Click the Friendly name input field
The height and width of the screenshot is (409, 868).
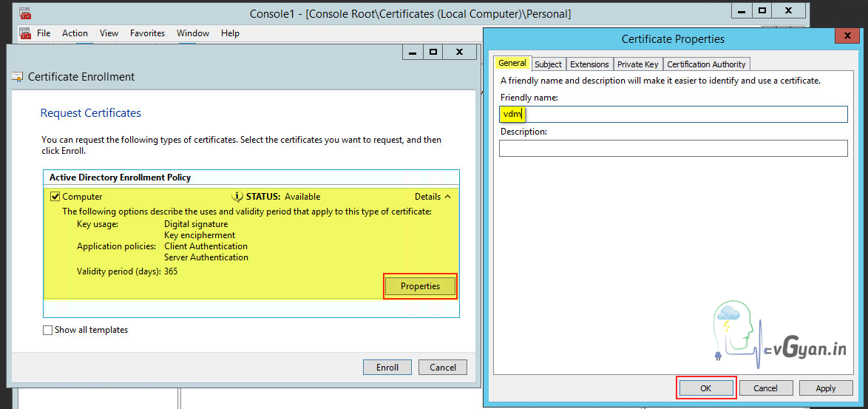pyautogui.click(x=673, y=115)
